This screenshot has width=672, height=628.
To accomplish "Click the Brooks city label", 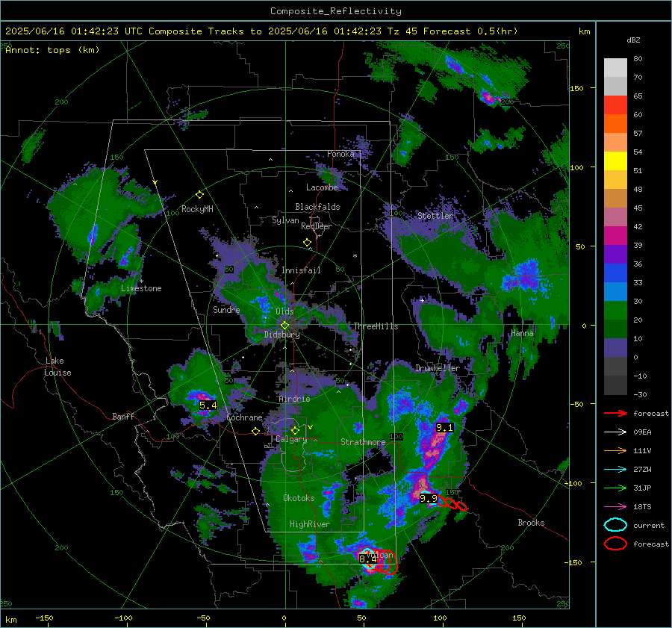I will coord(531,523).
